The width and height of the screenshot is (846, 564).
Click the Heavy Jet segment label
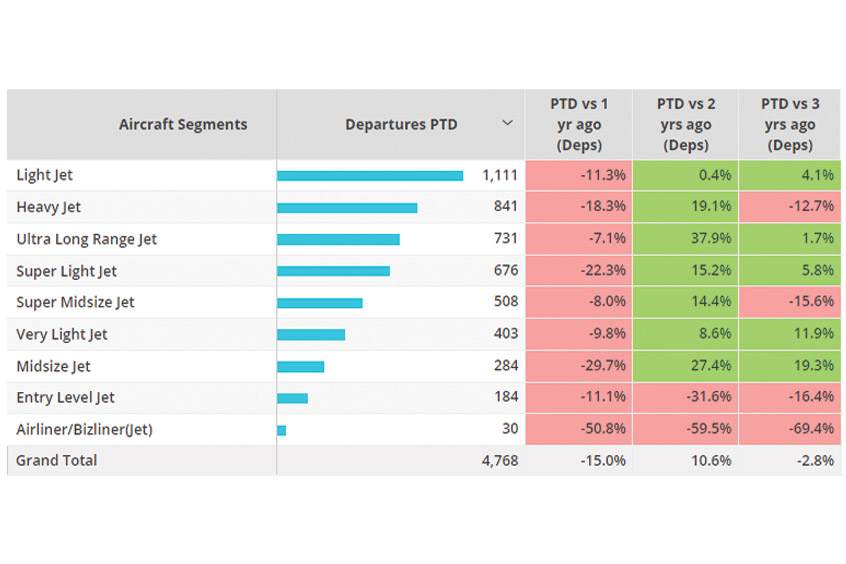point(49,207)
